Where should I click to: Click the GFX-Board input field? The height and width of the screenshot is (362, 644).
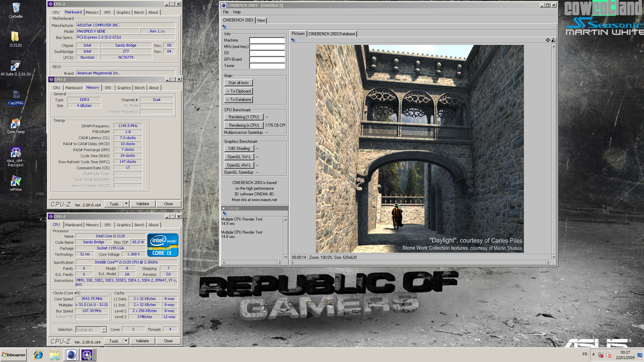[267, 59]
